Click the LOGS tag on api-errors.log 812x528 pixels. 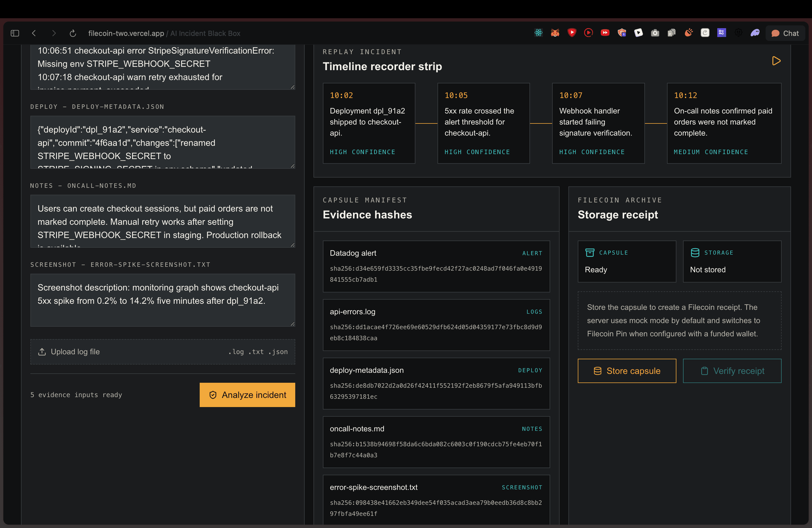(x=534, y=312)
